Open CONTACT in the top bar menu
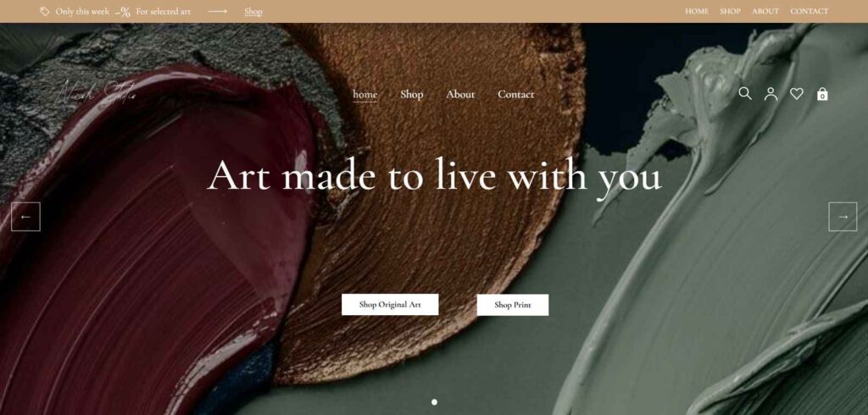This screenshot has width=868, height=415. (810, 11)
